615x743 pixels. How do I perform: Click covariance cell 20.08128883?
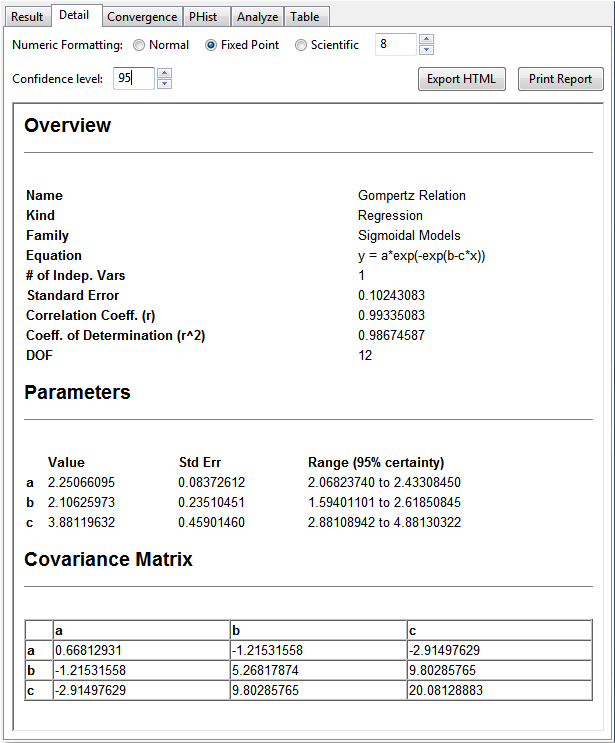pos(499,690)
